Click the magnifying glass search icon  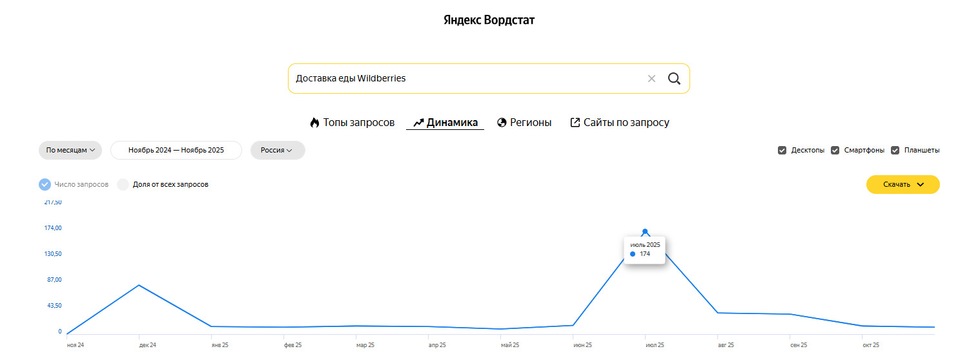(674, 79)
